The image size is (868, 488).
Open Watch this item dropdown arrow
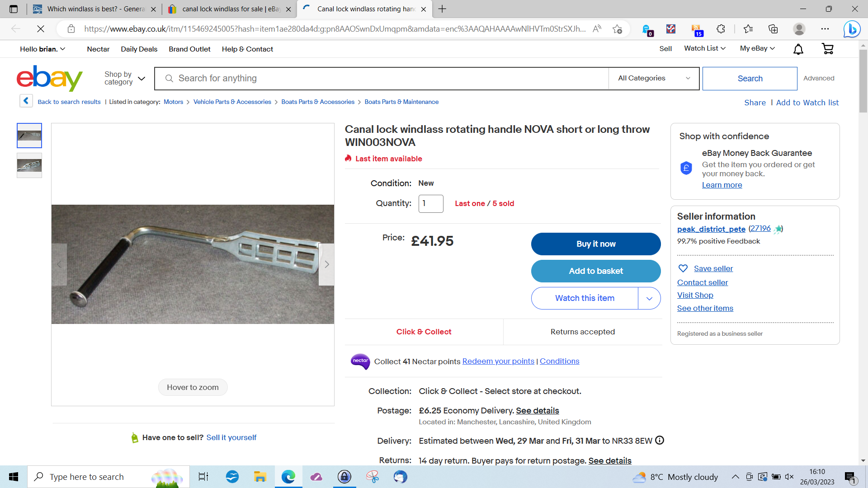(649, 298)
